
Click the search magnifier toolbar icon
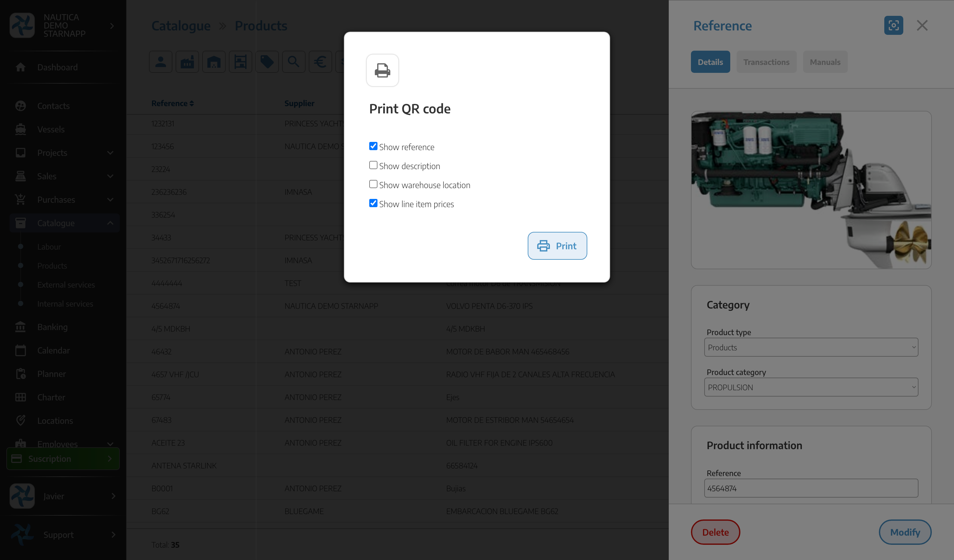(x=293, y=62)
